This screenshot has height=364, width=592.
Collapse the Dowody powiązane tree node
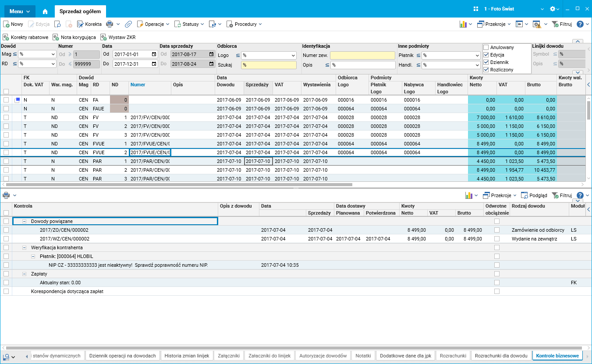[25, 222]
